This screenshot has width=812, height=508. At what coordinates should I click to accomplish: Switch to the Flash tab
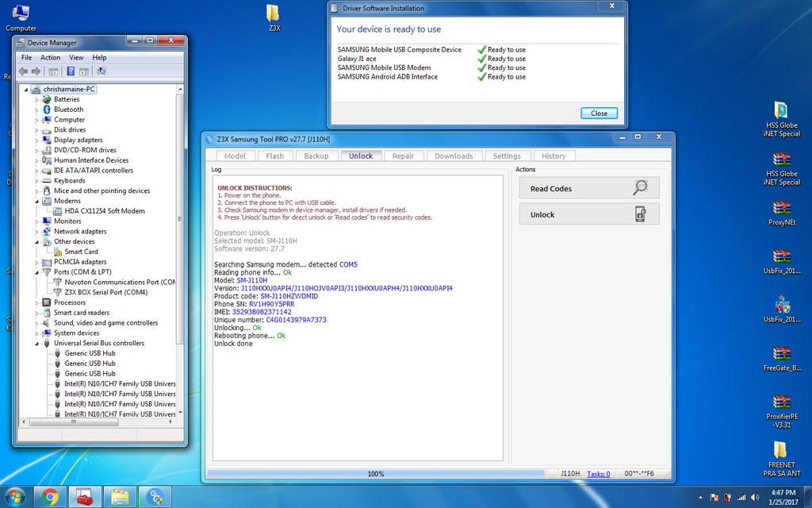coord(274,156)
